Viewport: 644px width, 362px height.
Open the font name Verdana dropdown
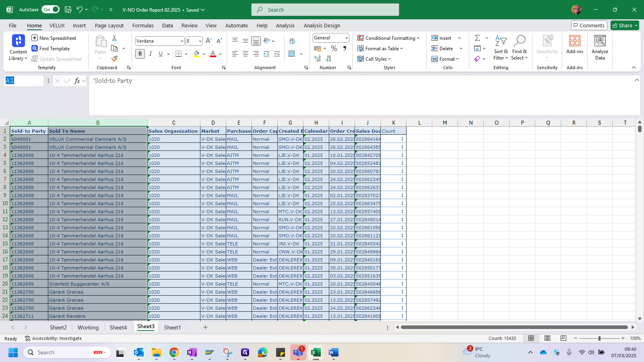click(x=182, y=41)
